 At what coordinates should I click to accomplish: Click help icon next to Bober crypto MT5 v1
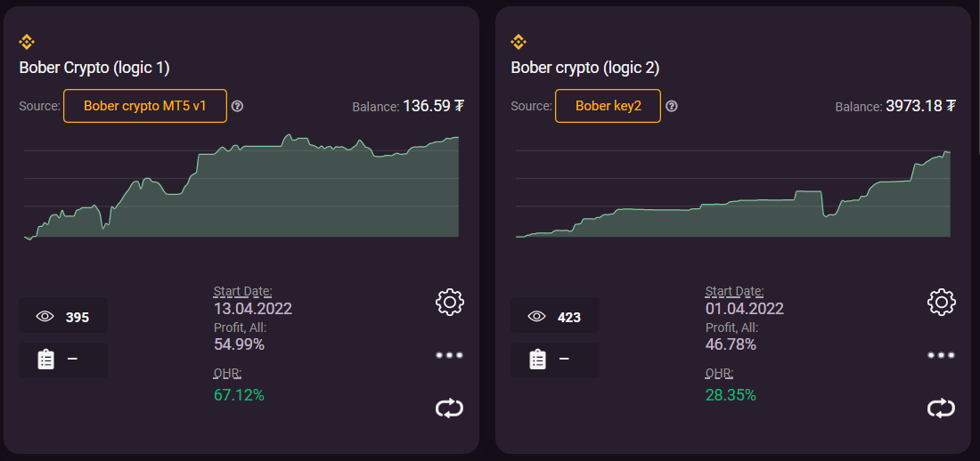[238, 106]
